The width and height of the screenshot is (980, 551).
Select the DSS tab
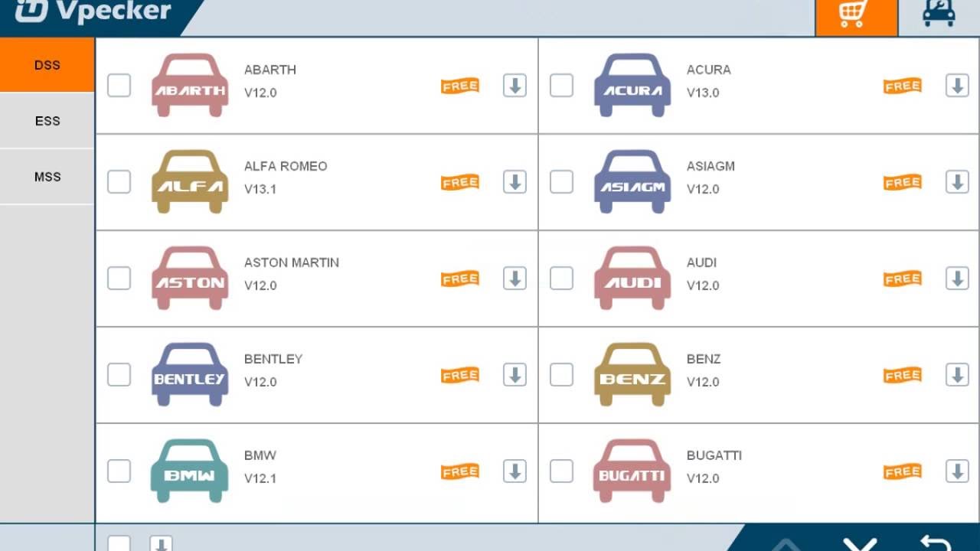(x=47, y=65)
